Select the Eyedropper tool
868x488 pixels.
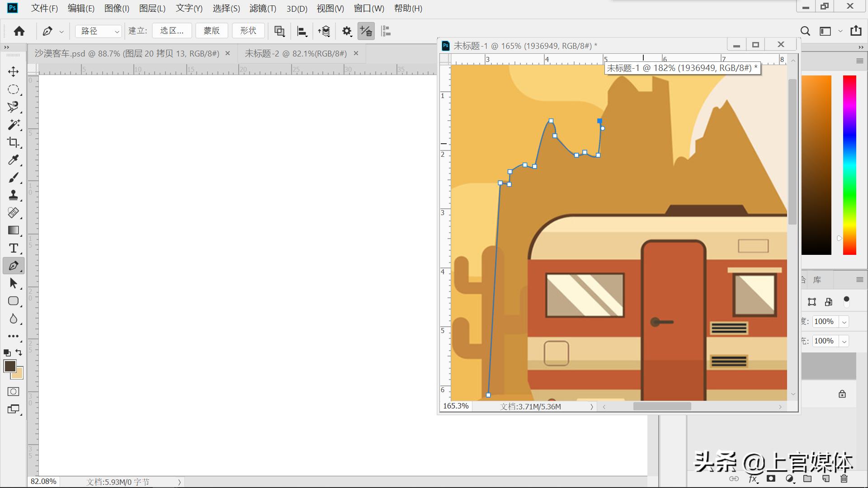pos(14,160)
